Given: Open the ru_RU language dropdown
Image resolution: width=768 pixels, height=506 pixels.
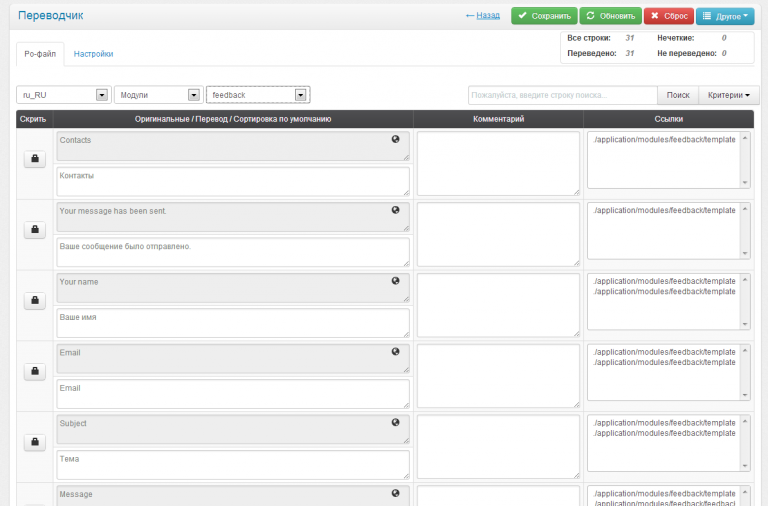Looking at the screenshot, I should 63,95.
